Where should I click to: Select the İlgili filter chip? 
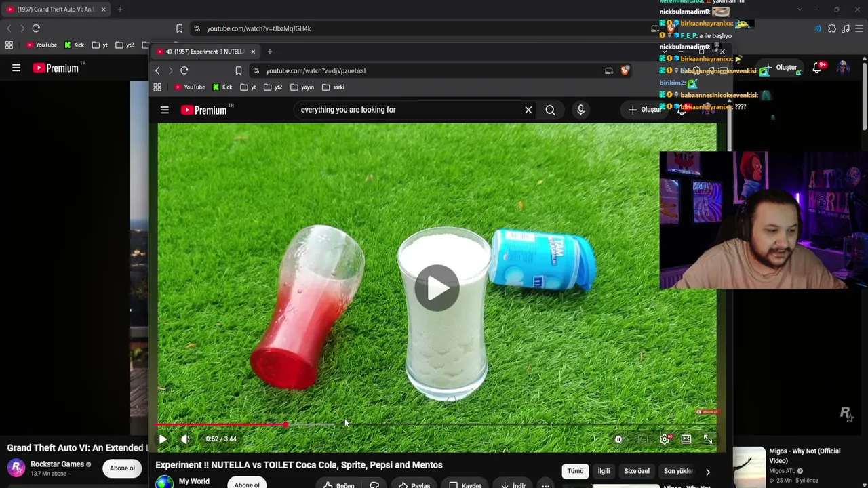(604, 471)
